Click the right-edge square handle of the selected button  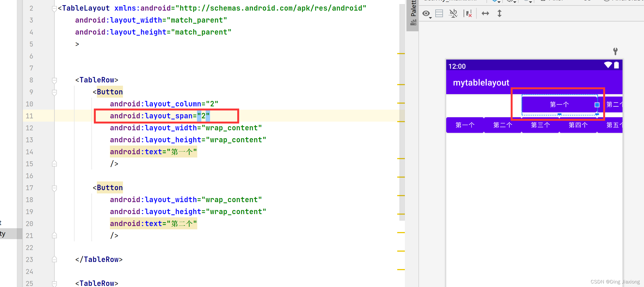[x=597, y=105]
